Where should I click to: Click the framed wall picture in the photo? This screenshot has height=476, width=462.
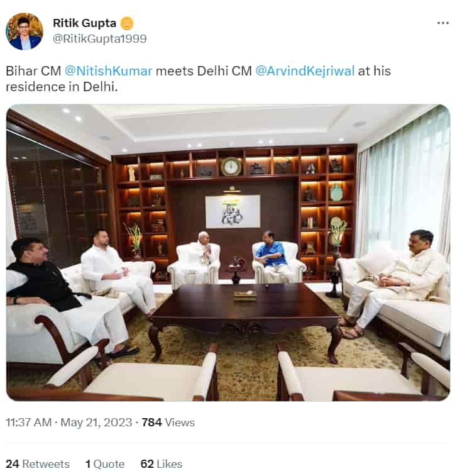click(x=232, y=211)
